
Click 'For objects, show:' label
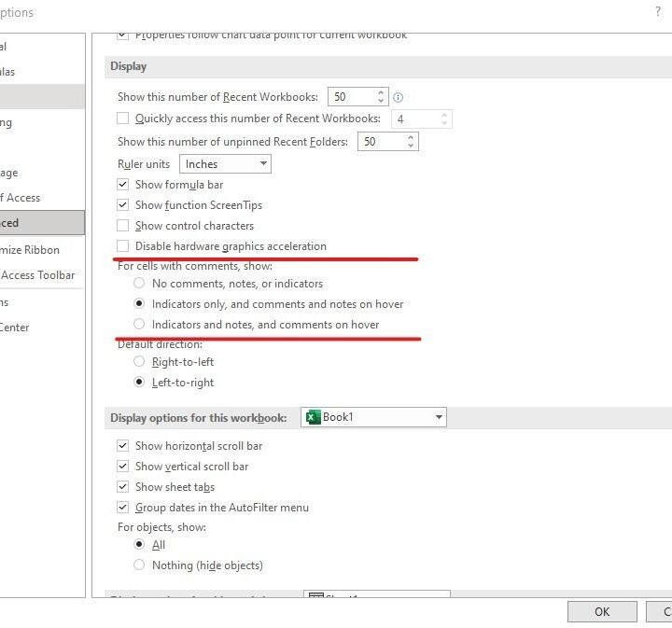pos(161,527)
